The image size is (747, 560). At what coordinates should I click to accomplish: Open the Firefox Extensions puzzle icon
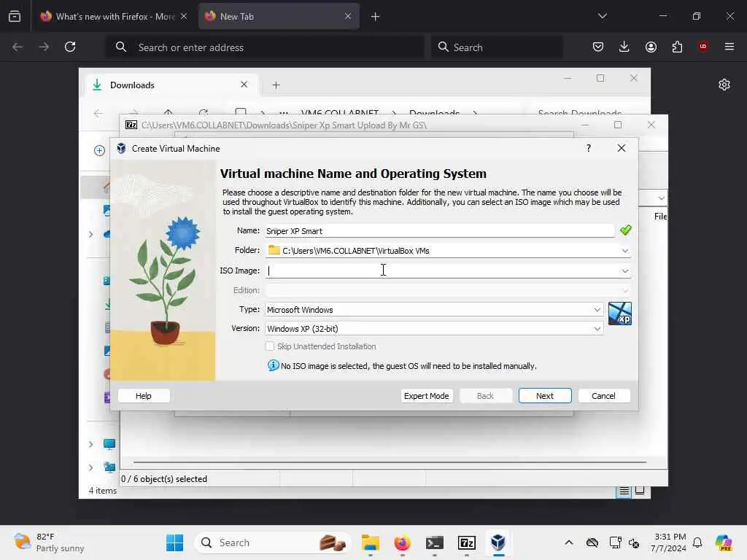[x=677, y=47]
